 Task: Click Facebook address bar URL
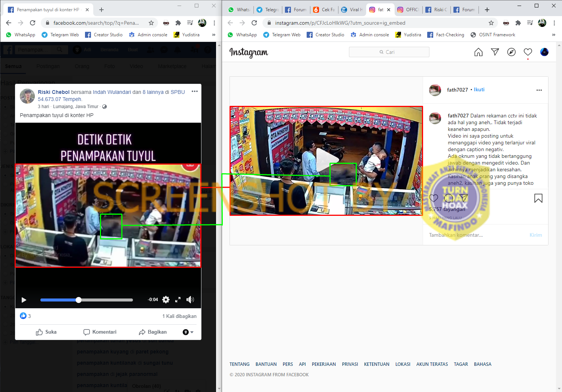click(x=96, y=23)
